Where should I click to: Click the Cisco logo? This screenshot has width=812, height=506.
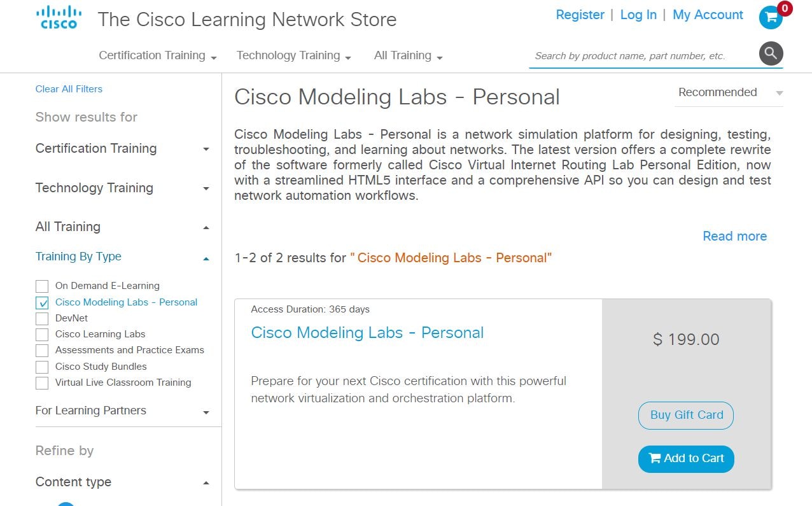[59, 18]
